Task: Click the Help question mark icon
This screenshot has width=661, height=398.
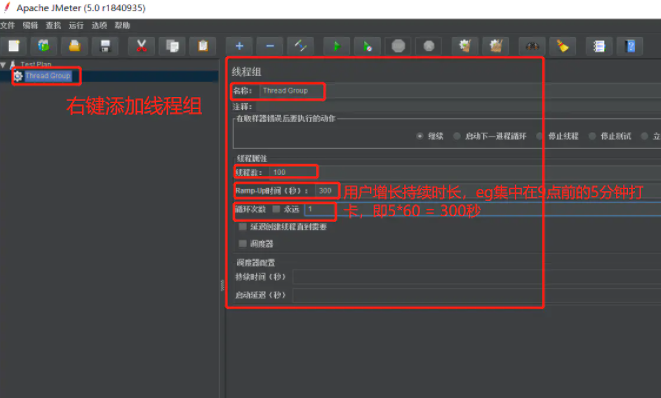Action: [630, 46]
